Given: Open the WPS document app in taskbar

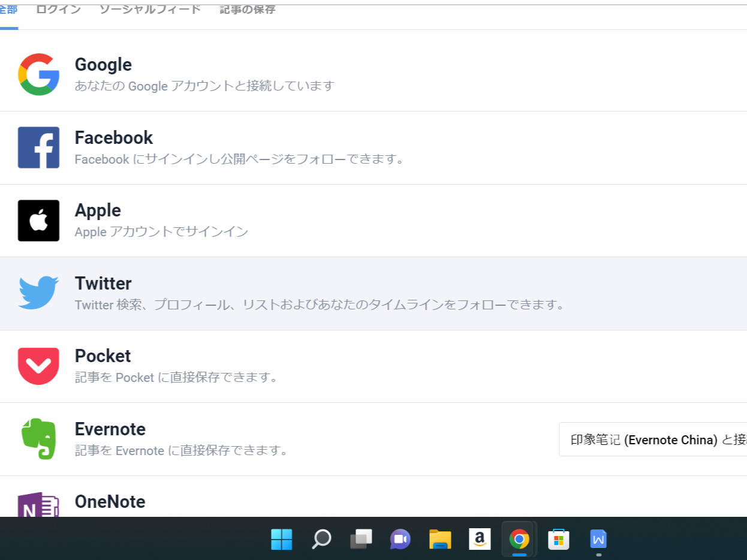Looking at the screenshot, I should pos(598,539).
